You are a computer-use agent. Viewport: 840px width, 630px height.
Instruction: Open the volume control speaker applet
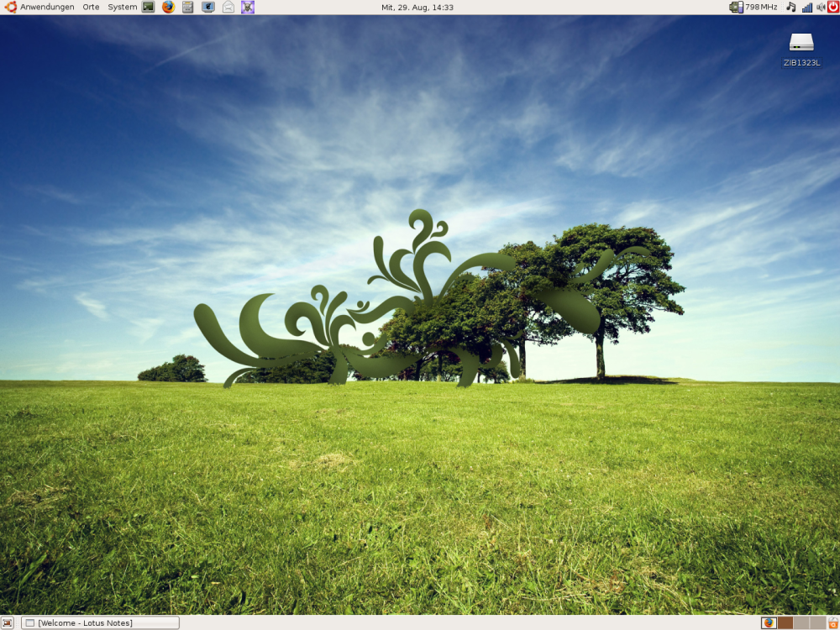tap(820, 7)
